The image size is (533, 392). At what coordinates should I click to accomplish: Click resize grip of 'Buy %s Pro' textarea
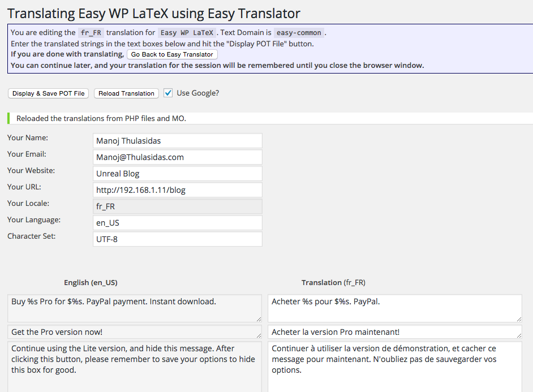[x=259, y=319]
